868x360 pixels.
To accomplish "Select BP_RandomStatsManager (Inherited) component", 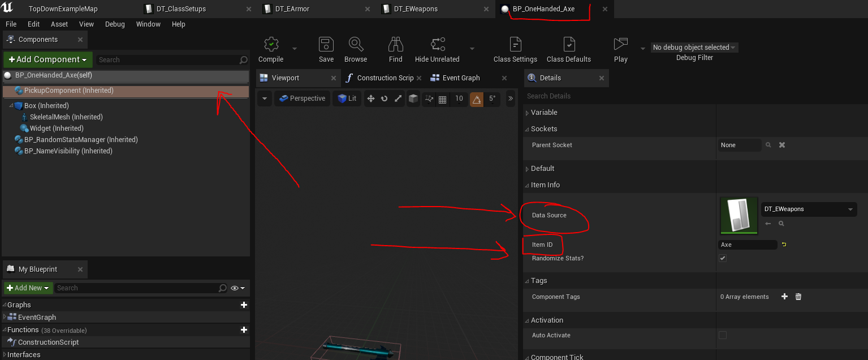I will [81, 140].
